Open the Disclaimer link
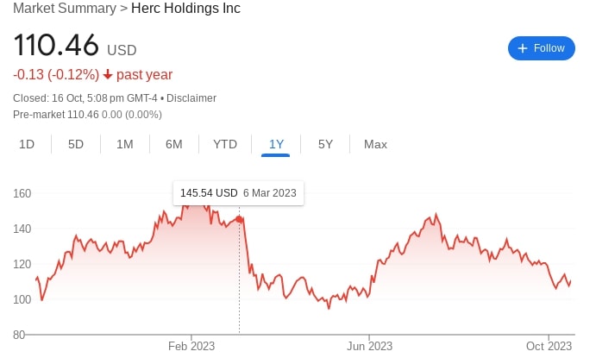596x364 pixels. [191, 98]
